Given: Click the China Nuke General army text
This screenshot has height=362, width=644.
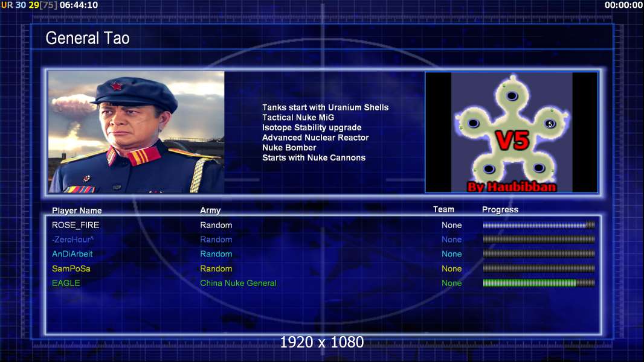Looking at the screenshot, I should 238,283.
